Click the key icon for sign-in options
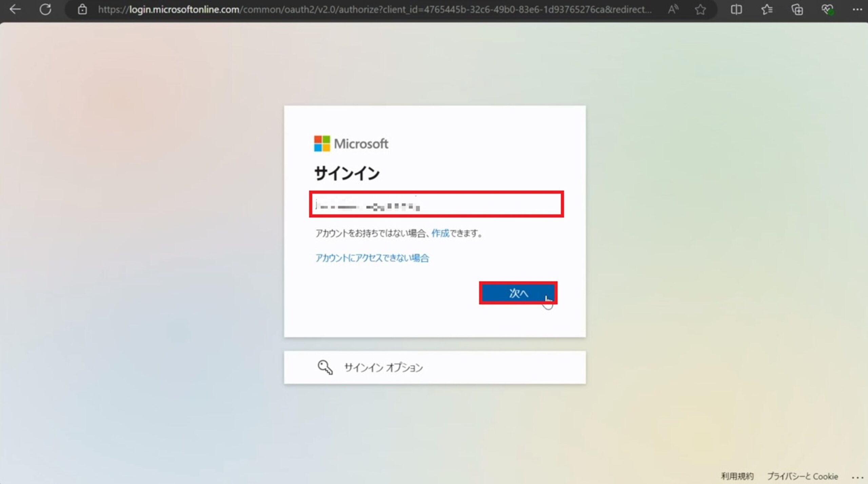This screenshot has width=868, height=484. [325, 367]
